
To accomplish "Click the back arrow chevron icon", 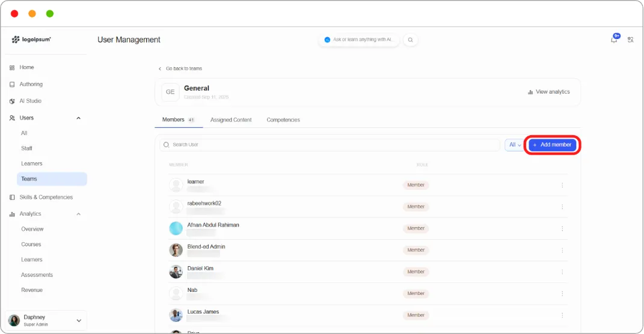I will [x=160, y=68].
